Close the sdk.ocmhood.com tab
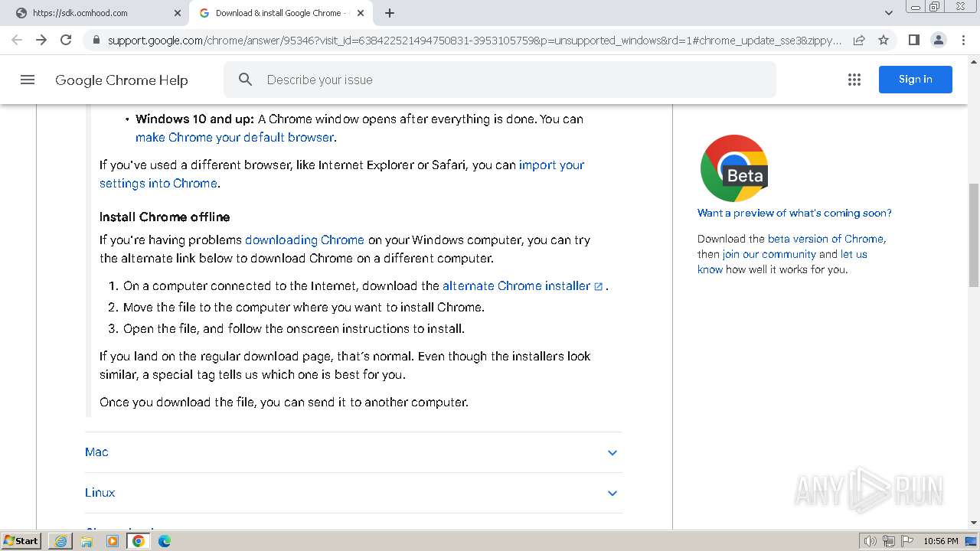Screen dimensions: 980x551 pyautogui.click(x=178, y=13)
